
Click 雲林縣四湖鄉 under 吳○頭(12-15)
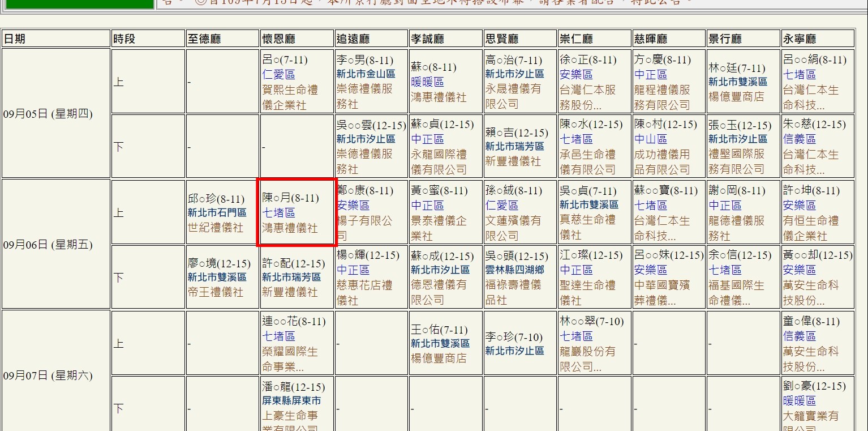pyautogui.click(x=514, y=270)
